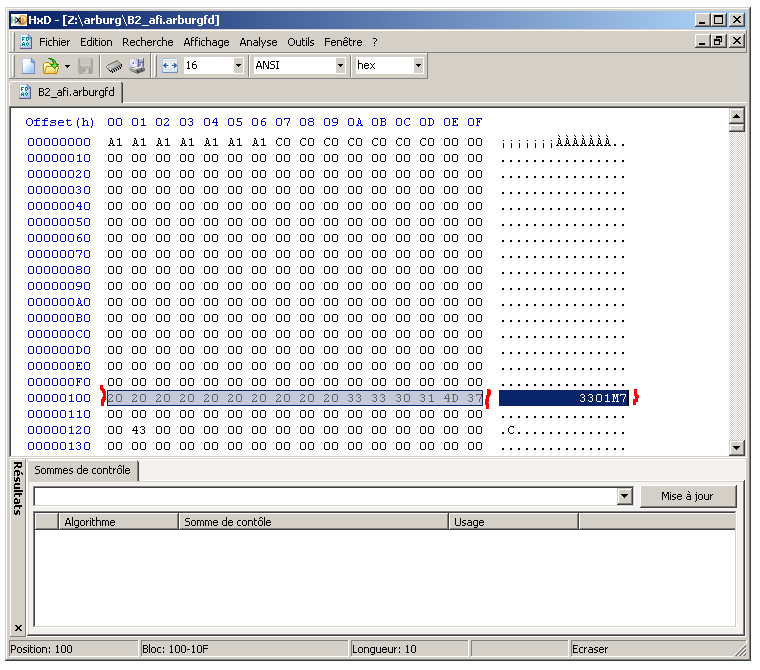This screenshot has width=760, height=670.
Task: Click the offset 00000100 row label
Action: click(x=59, y=398)
